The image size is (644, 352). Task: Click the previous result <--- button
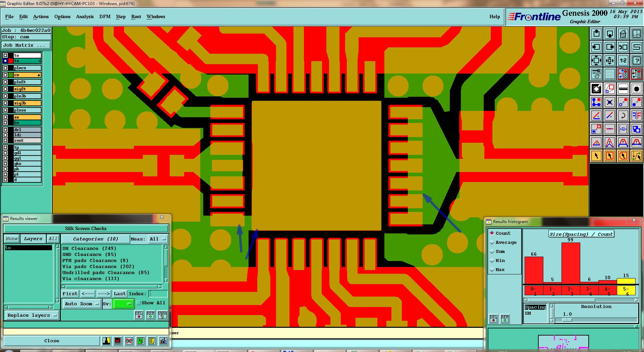pyautogui.click(x=88, y=294)
